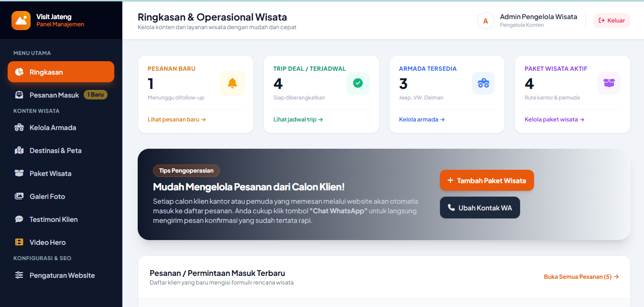The width and height of the screenshot is (644, 307).
Task: Click the Ringkasan & Operasional Wisata heading
Action: 212,17
